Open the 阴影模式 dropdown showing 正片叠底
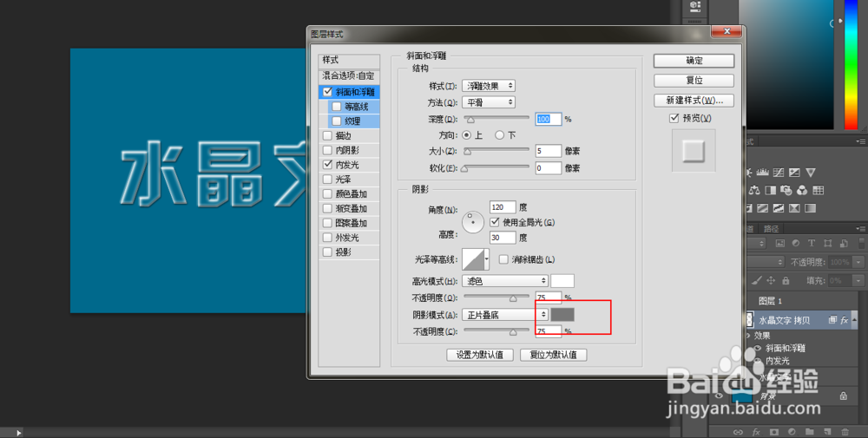868x438 pixels. point(505,315)
